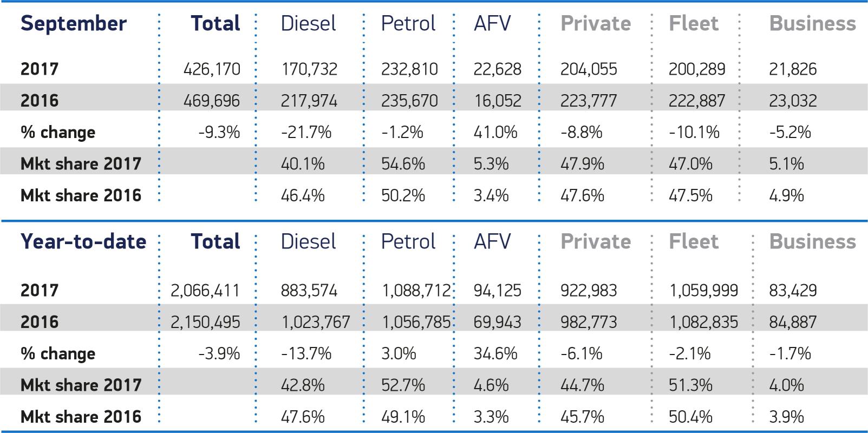This screenshot has width=868, height=433.
Task: Click the September table heading
Action: coord(74,24)
